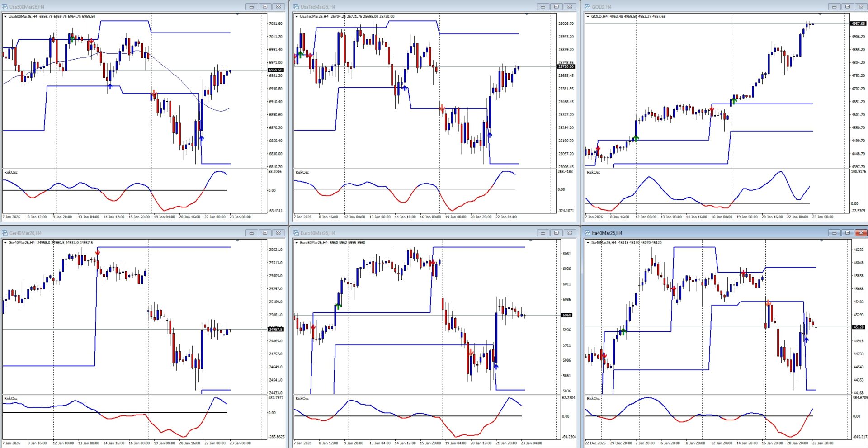868x448 pixels.
Task: Close the Ita40Mar26,H4 chart window
Action: coord(861,233)
